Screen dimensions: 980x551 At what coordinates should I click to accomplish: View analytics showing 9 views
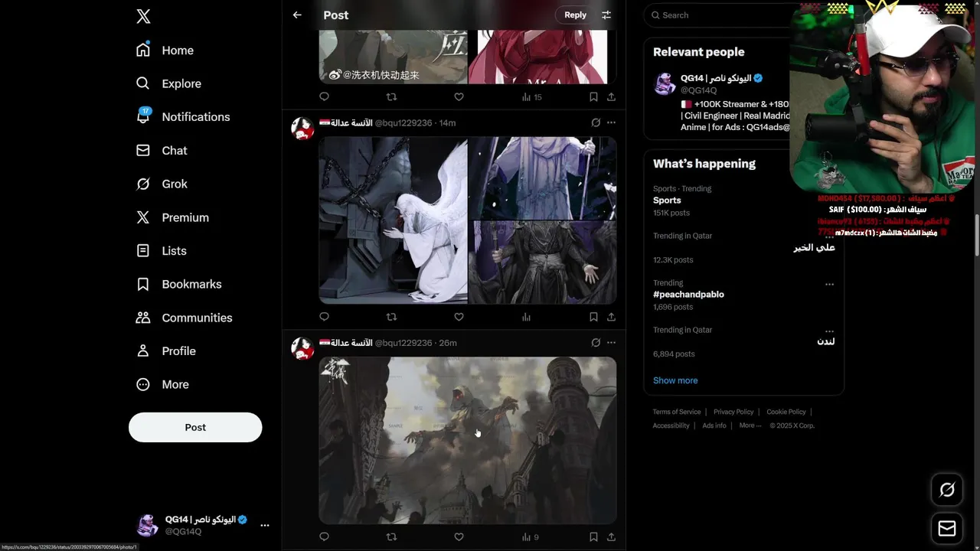[x=530, y=537]
